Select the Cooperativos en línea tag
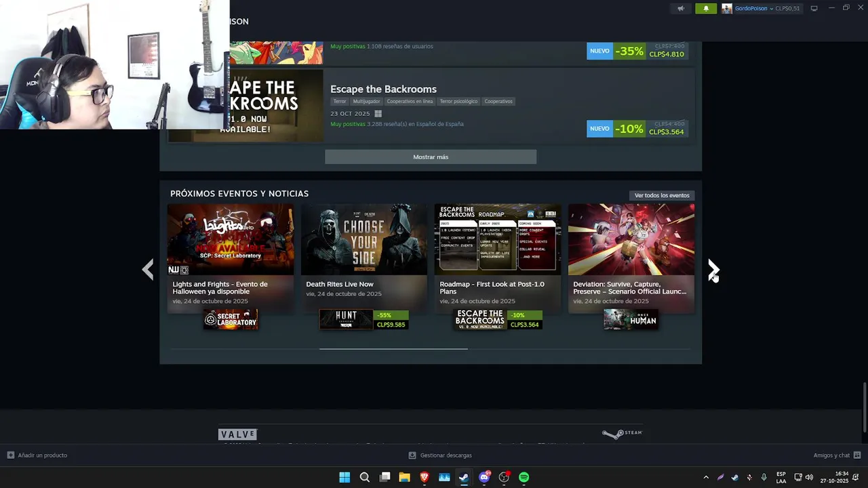 (x=410, y=101)
